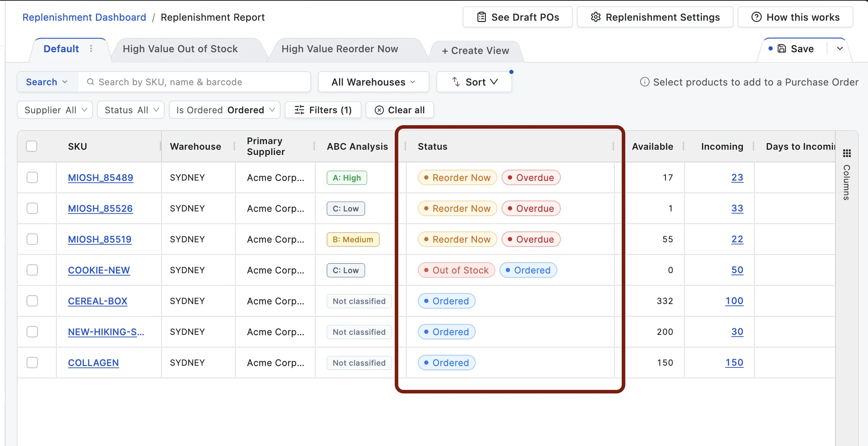The image size is (868, 446).
Task: Click the B: Medium ABC badge
Action: [x=353, y=239]
